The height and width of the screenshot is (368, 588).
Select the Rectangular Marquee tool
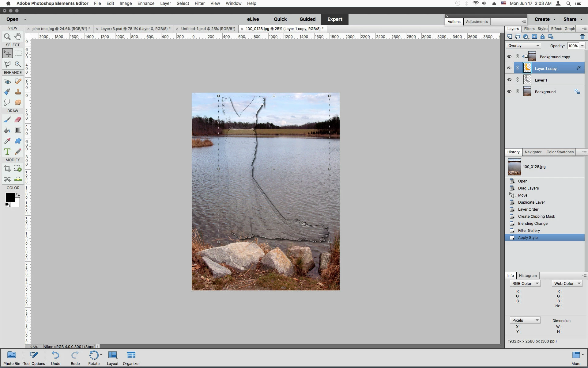coord(18,53)
